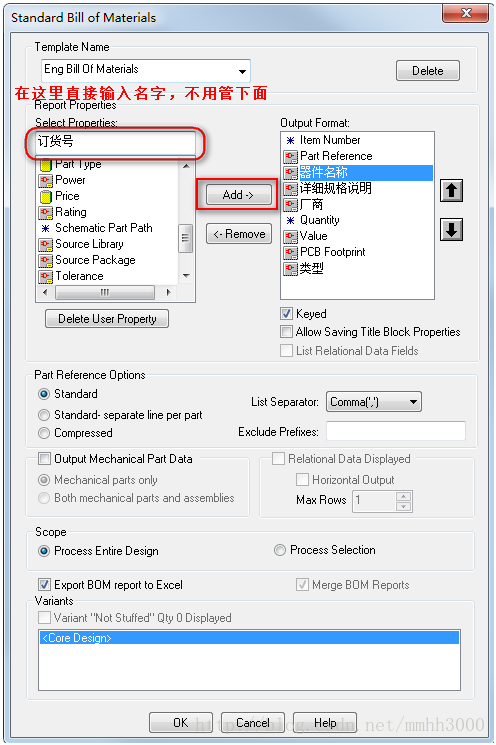Image resolution: width=496 pixels, height=745 pixels.
Task: Select PCB Footprint in Output Format
Action: click(x=333, y=252)
